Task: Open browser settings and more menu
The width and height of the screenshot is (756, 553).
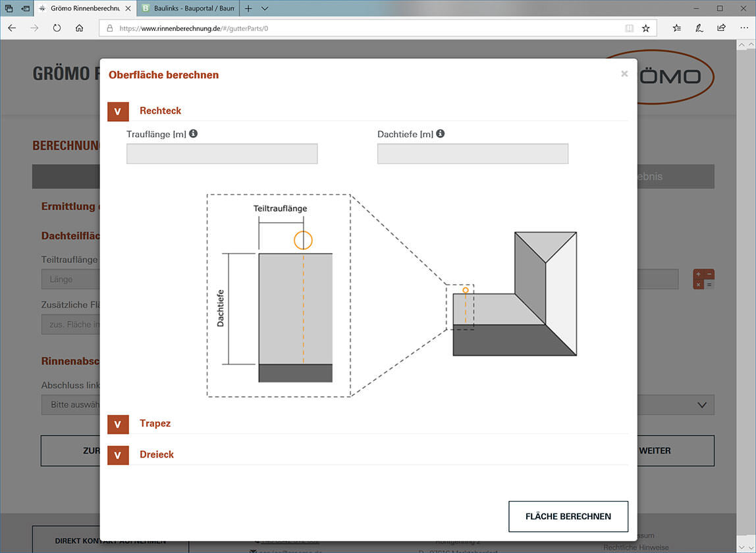Action: pyautogui.click(x=744, y=28)
